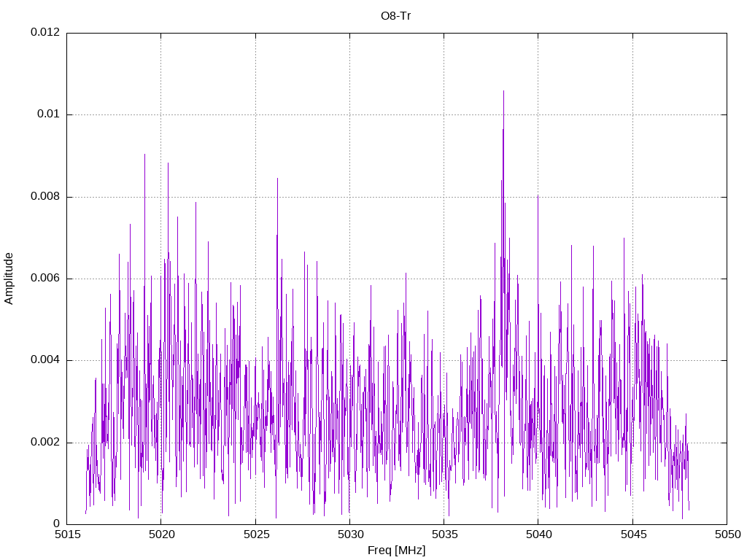Click the y-axis tick label 0.008

tap(45, 196)
